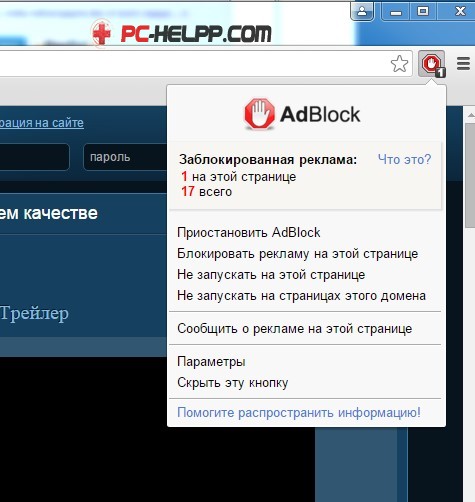Click the AdBlock stop-hand logo in the popup
Image resolution: width=475 pixels, height=502 pixels.
[259, 113]
